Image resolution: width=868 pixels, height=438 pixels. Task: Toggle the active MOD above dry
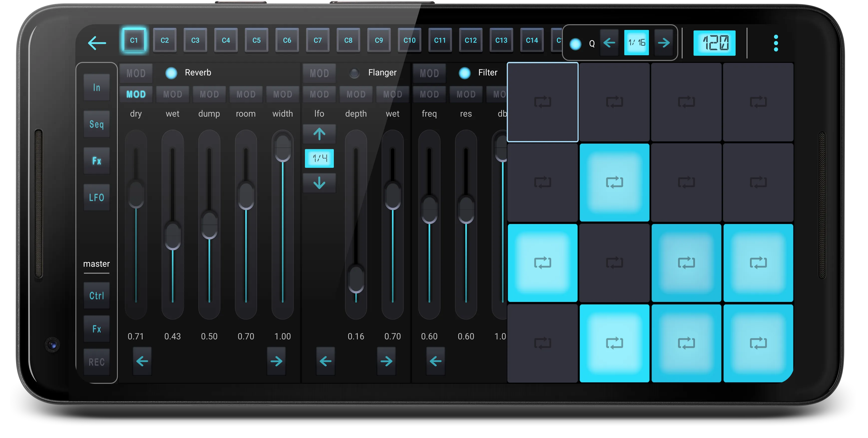tap(136, 94)
